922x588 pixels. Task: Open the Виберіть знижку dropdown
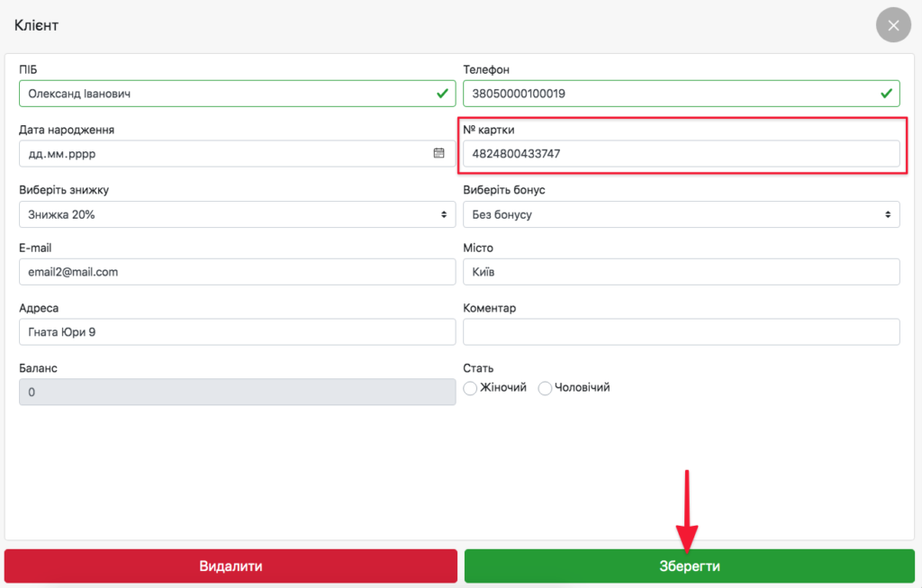click(x=237, y=214)
